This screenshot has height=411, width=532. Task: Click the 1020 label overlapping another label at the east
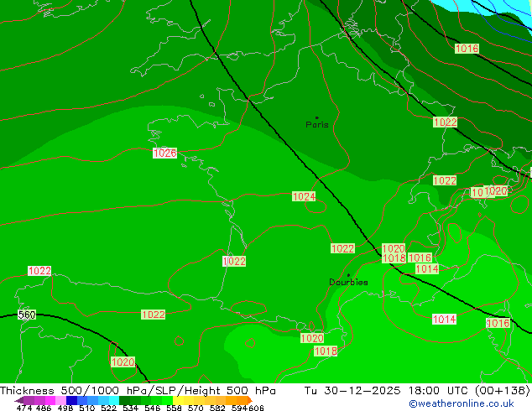pyautogui.click(x=495, y=191)
